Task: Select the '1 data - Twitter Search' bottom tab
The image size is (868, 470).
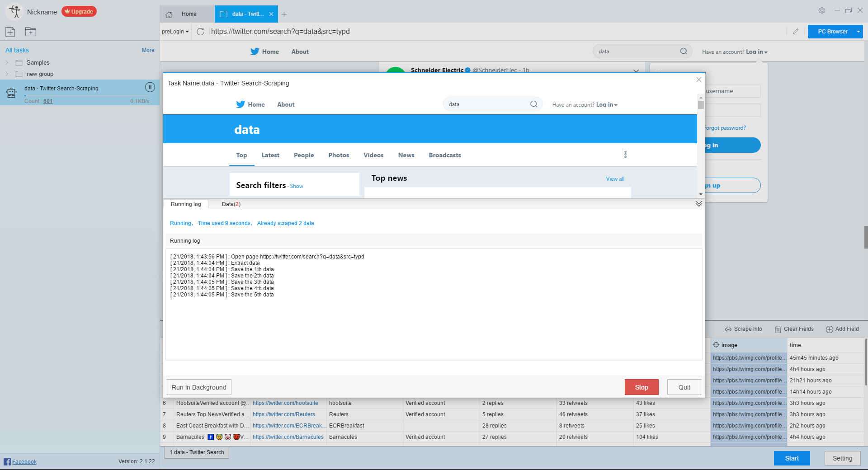Action: (197, 452)
